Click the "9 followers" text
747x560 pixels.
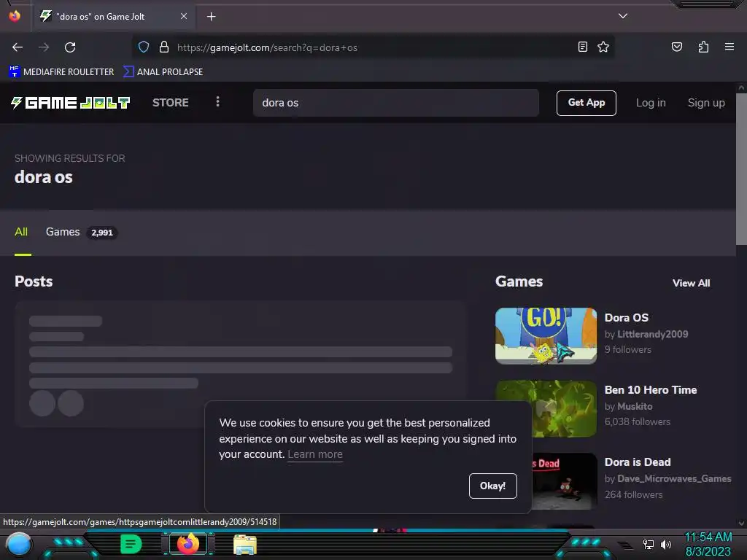[627, 349]
